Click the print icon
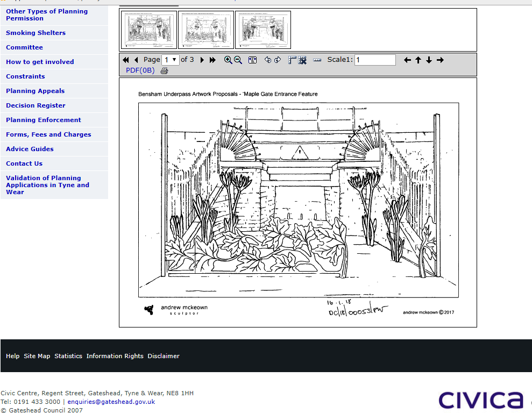Viewport: 532px width, 413px height. 164,70
